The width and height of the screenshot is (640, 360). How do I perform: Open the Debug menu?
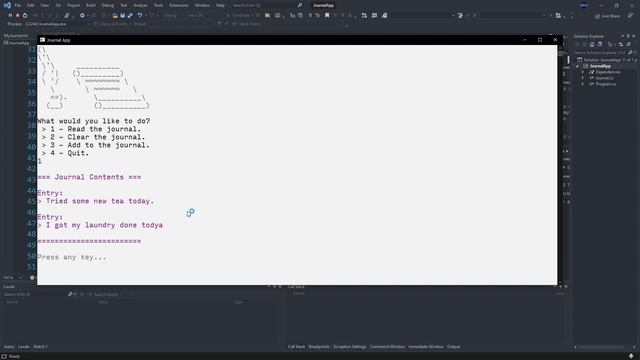(x=107, y=5)
